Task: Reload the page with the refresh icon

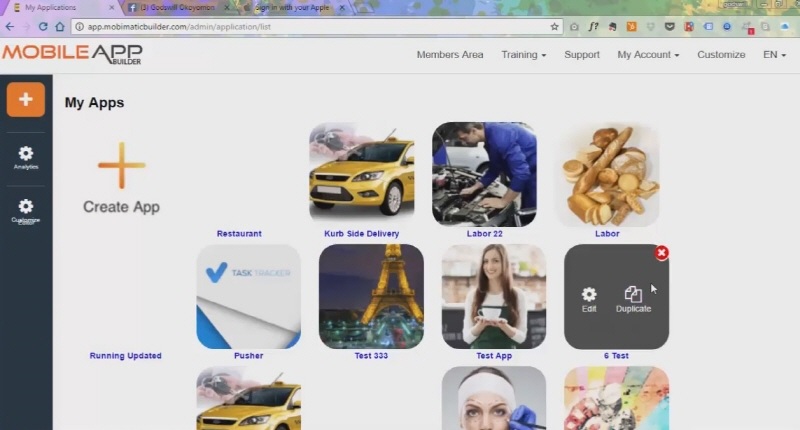Action: tap(43, 27)
